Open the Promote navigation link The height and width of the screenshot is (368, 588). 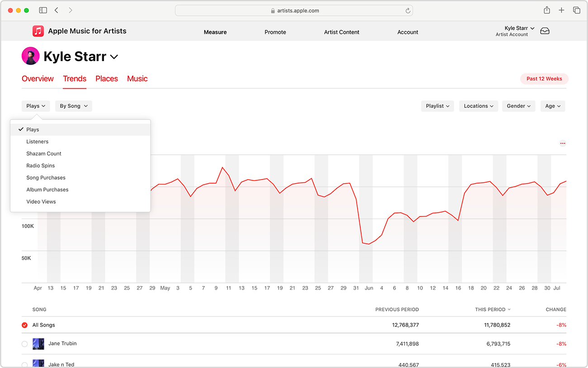pyautogui.click(x=275, y=32)
